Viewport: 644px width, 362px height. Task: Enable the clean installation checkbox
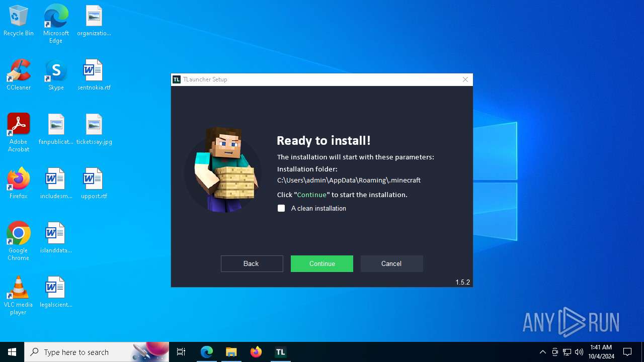[281, 208]
